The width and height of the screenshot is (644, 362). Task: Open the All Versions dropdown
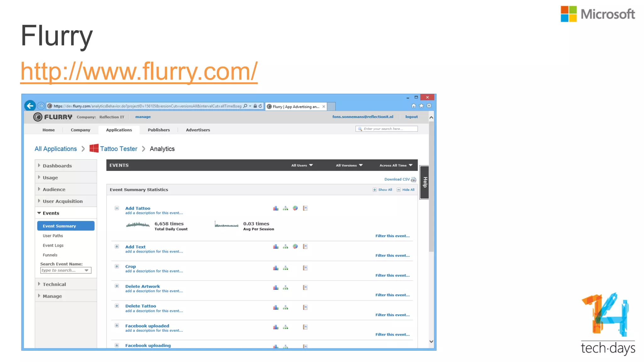point(349,165)
